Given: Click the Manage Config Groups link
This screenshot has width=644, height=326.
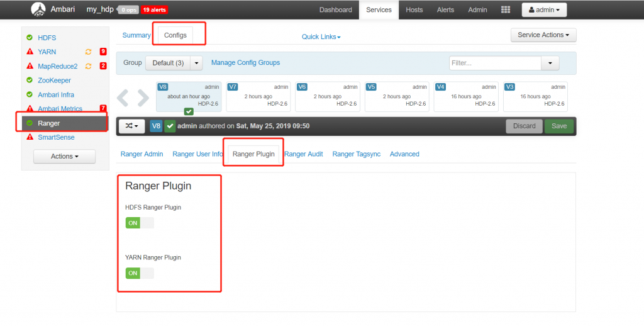Looking at the screenshot, I should (246, 62).
